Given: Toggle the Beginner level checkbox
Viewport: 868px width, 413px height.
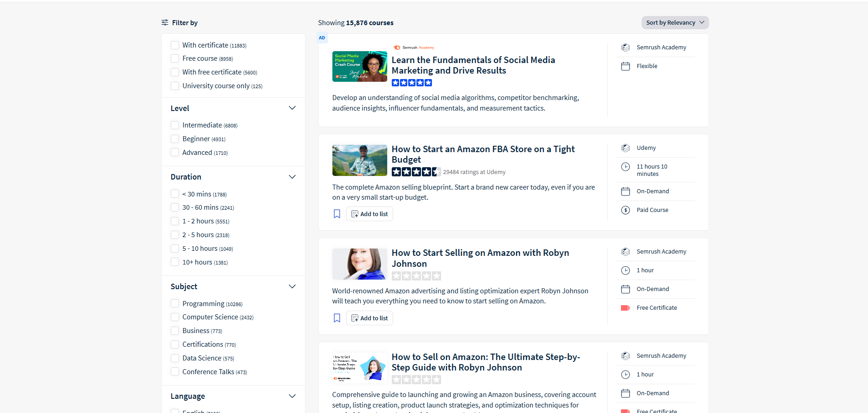Looking at the screenshot, I should 175,139.
